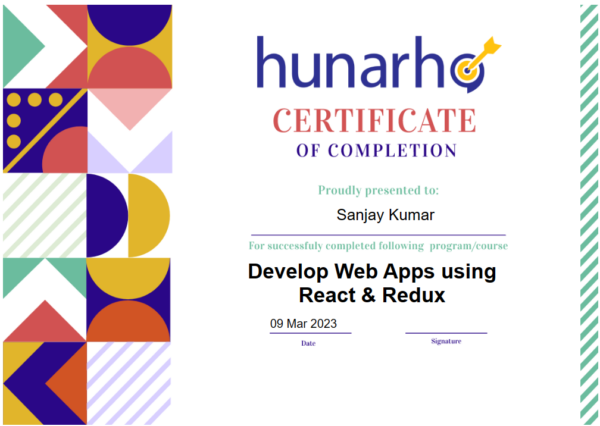The height and width of the screenshot is (426, 600).
Task: Click the OF COMPLETION subtitle
Action: click(377, 151)
